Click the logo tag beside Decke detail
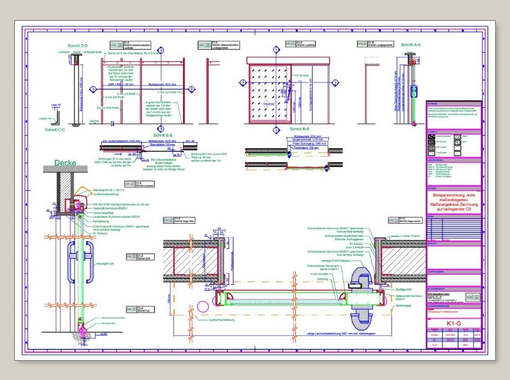This screenshot has height=380, width=510. click(x=139, y=184)
